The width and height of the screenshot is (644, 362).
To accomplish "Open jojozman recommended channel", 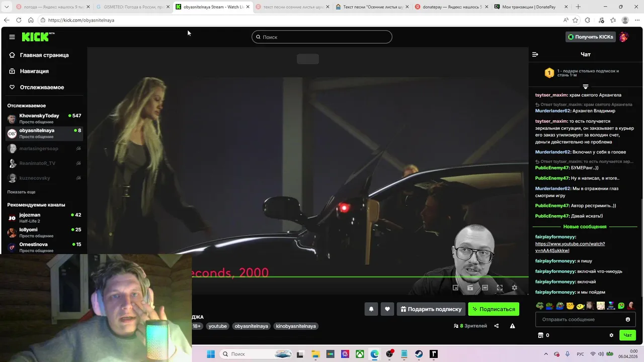I will [x=44, y=218].
